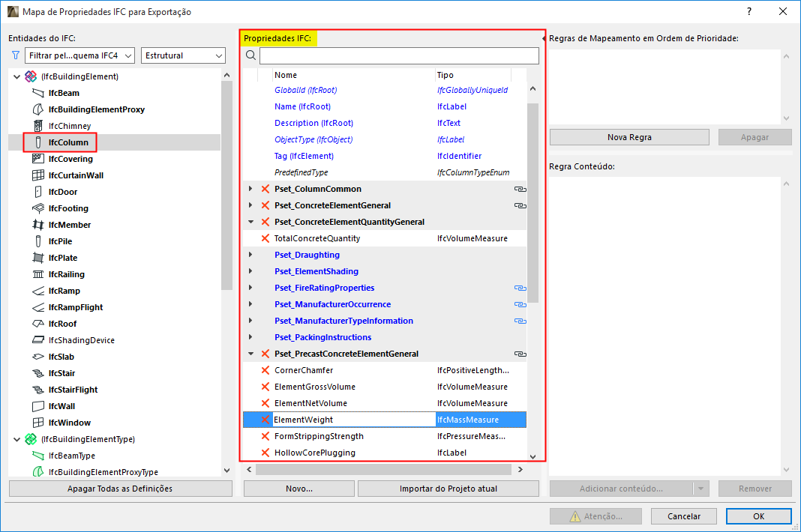The width and height of the screenshot is (801, 532).
Task: Click the Cancelar button
Action: click(x=683, y=516)
